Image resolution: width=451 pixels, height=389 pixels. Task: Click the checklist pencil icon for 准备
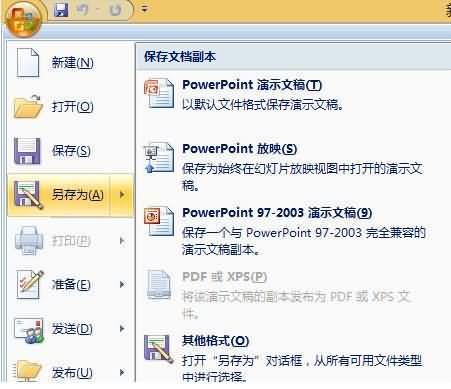pyautogui.click(x=30, y=284)
